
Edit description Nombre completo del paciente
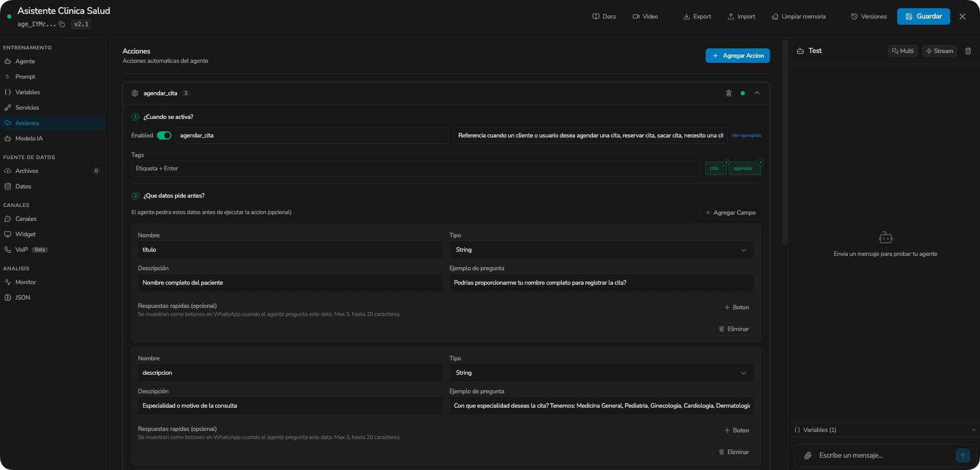point(290,283)
